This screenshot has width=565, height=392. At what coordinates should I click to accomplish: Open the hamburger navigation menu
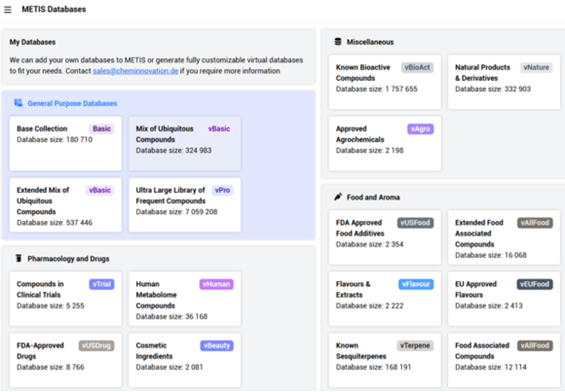[x=8, y=10]
